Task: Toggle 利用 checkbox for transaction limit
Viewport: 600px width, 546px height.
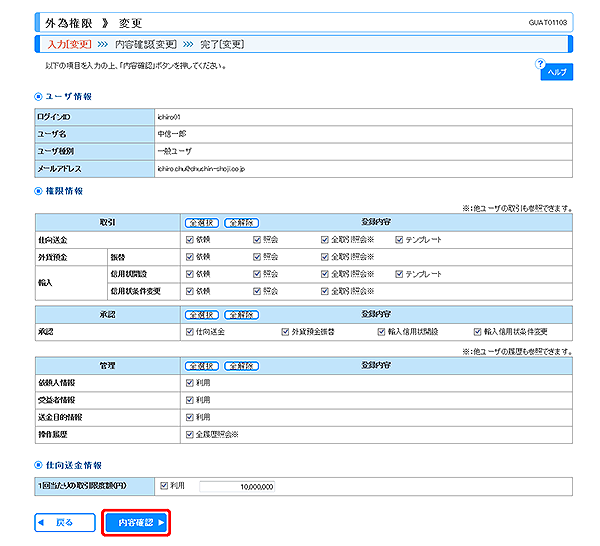Action: (x=164, y=486)
